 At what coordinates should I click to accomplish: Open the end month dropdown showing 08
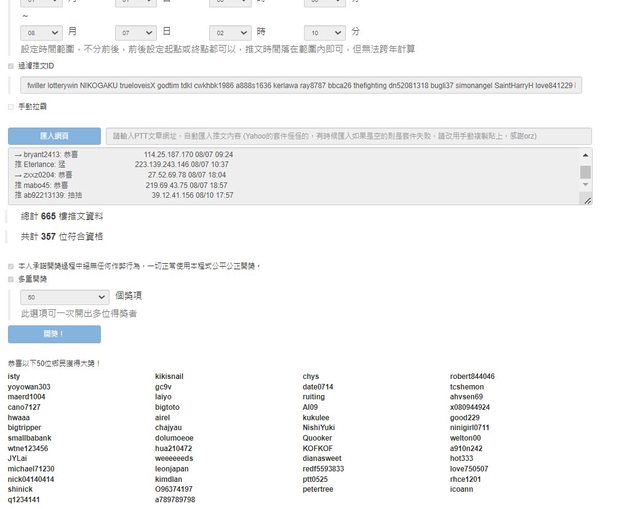40,32
